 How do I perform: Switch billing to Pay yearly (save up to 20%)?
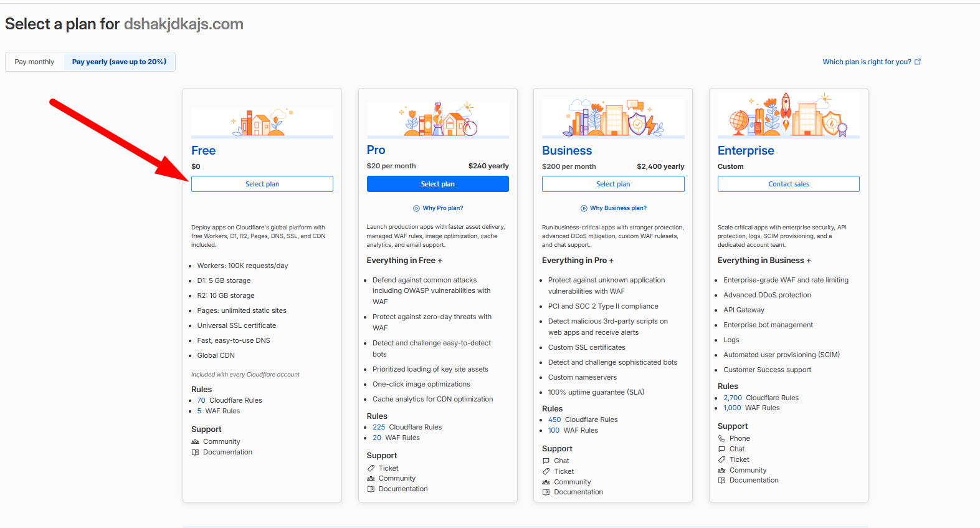119,62
